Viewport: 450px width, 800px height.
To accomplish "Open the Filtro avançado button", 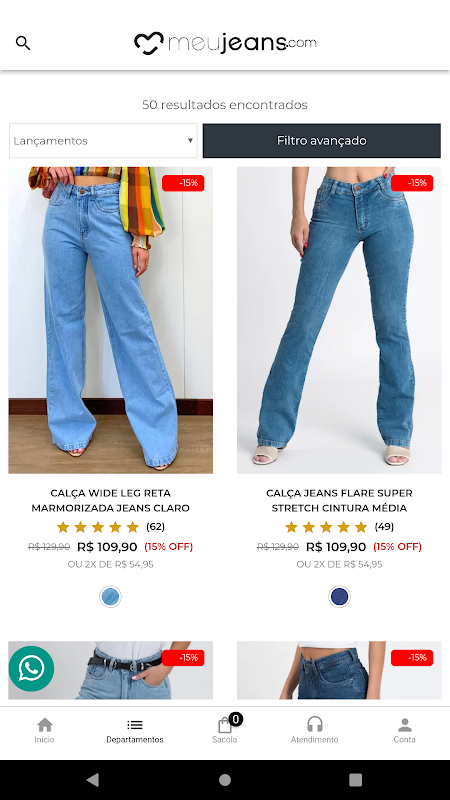I will click(x=321, y=141).
